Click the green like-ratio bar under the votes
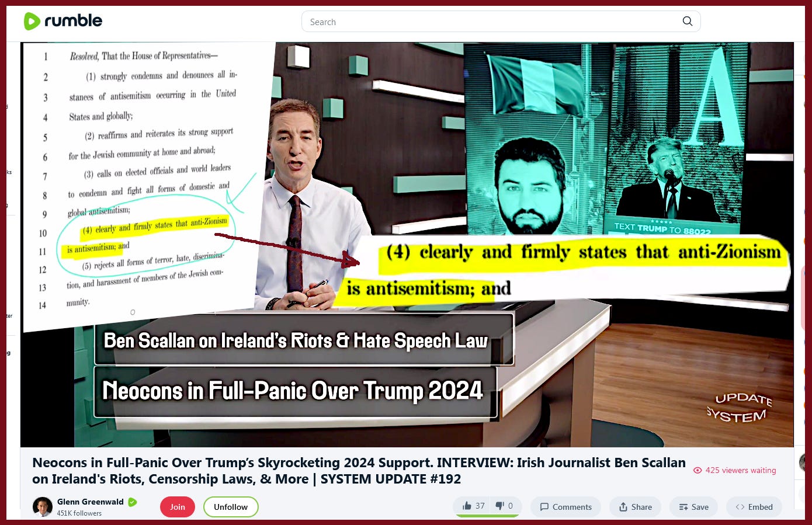Image resolution: width=812 pixels, height=525 pixels. [487, 516]
